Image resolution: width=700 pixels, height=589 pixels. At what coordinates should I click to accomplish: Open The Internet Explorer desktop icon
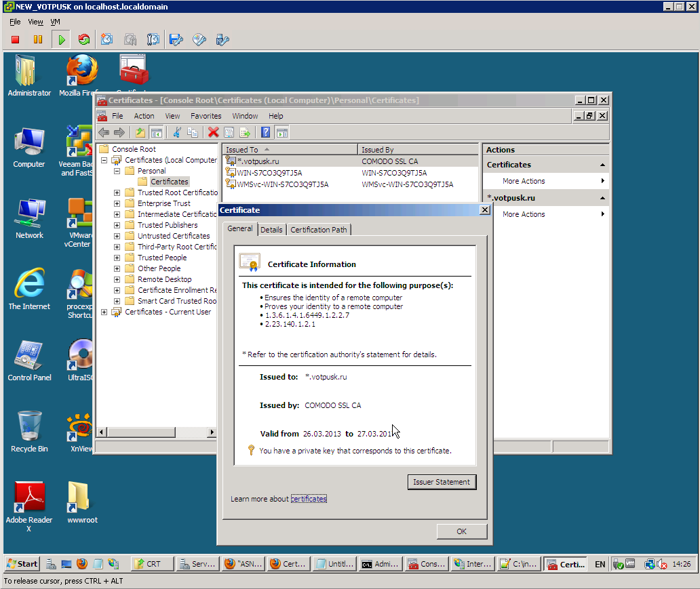click(29, 289)
